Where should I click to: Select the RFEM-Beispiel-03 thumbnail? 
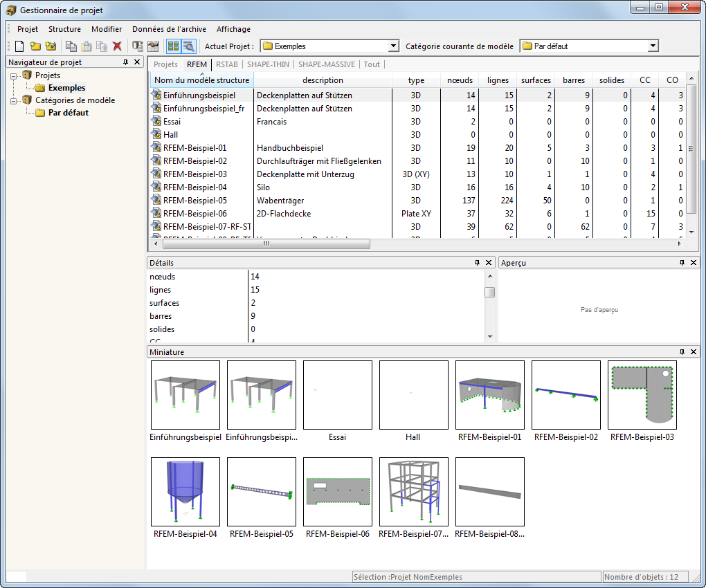coord(642,395)
